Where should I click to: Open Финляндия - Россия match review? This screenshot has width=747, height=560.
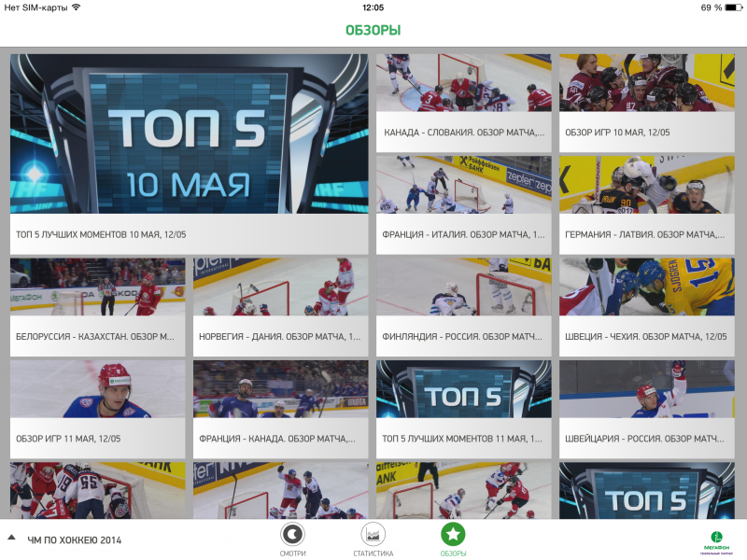point(463,307)
